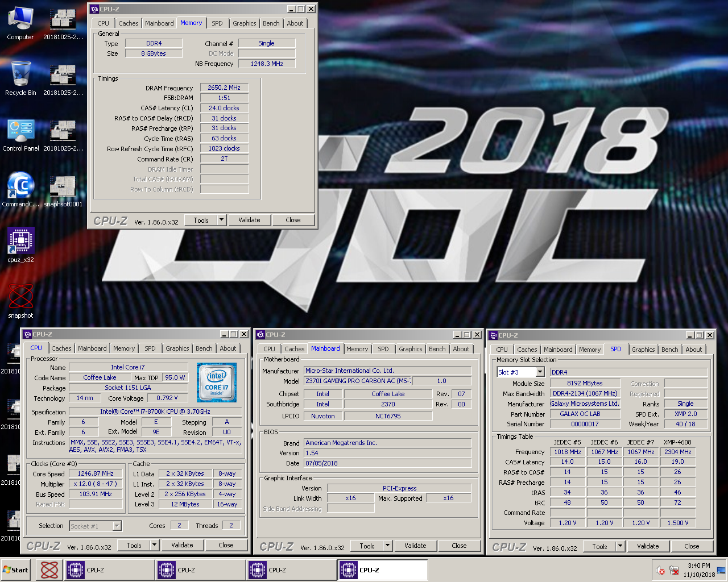Click the CPU-Z title icon in the Memory window
Viewport: 728px width, 582px height.
click(94, 9)
